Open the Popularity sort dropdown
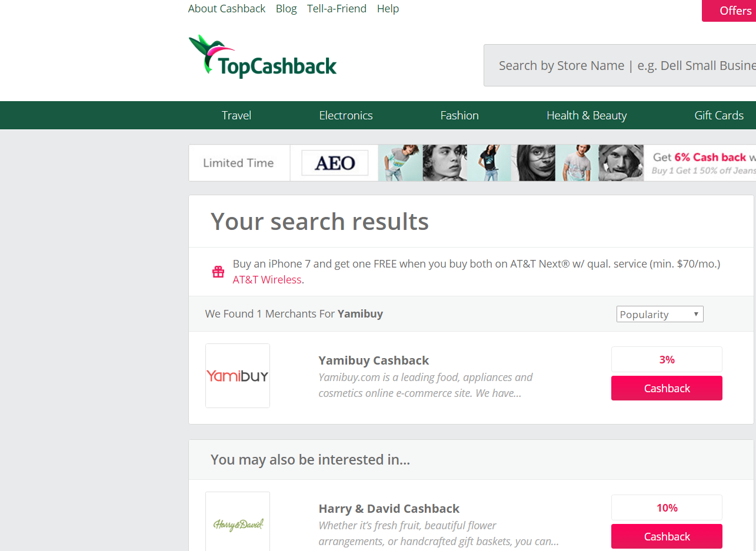The image size is (756, 551). pyautogui.click(x=660, y=314)
